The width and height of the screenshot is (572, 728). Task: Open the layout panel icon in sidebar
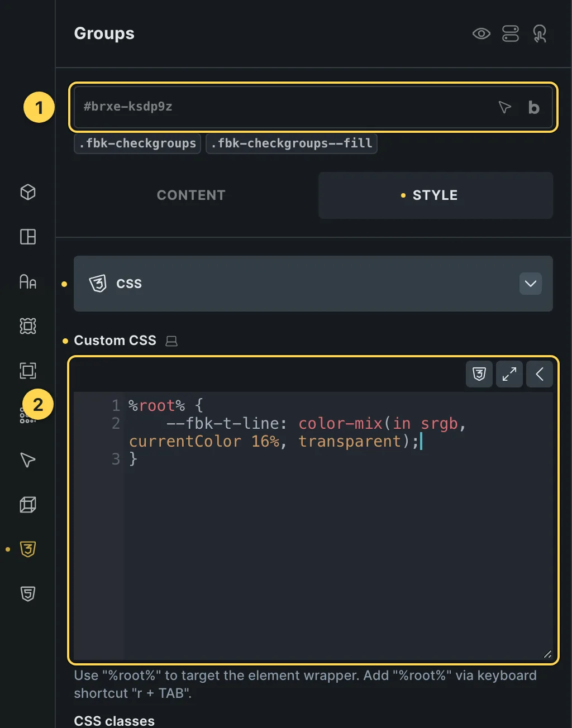pos(28,237)
